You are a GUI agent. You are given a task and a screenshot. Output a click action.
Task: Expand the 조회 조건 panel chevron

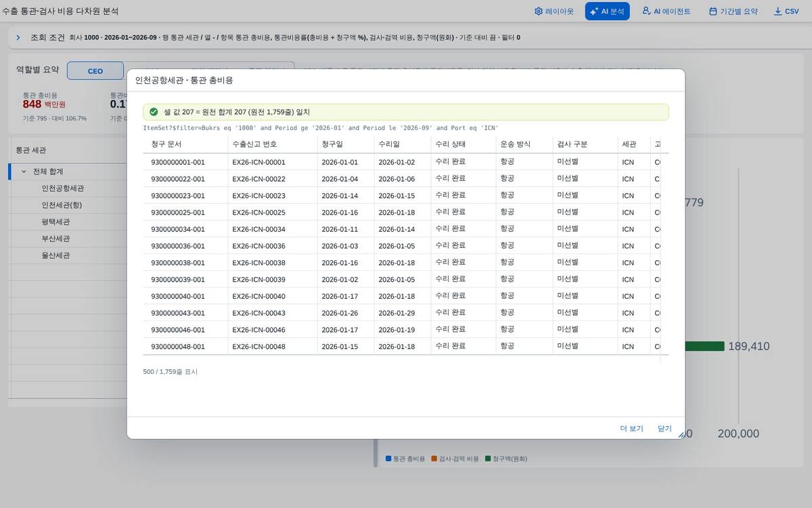18,37
